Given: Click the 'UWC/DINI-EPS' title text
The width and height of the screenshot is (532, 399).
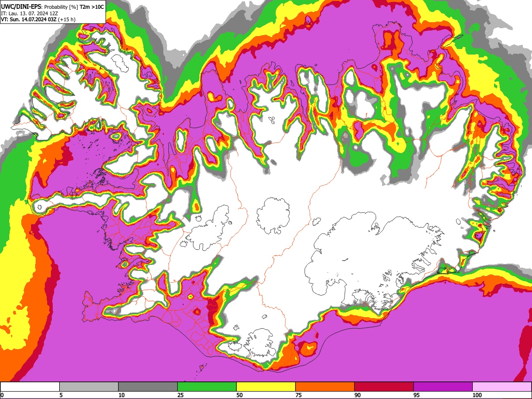Looking at the screenshot, I should 21,7.
